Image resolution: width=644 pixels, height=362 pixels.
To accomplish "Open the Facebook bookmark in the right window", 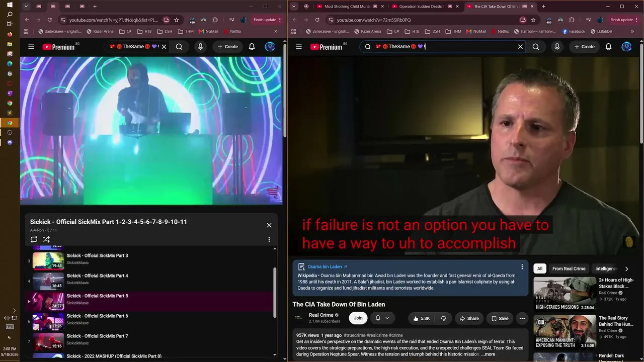I will pos(574,31).
